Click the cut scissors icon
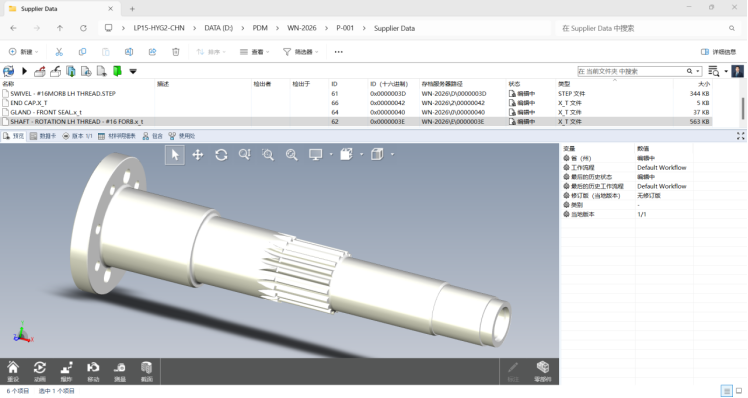Screen dimensions: 748x398 (x=59, y=52)
